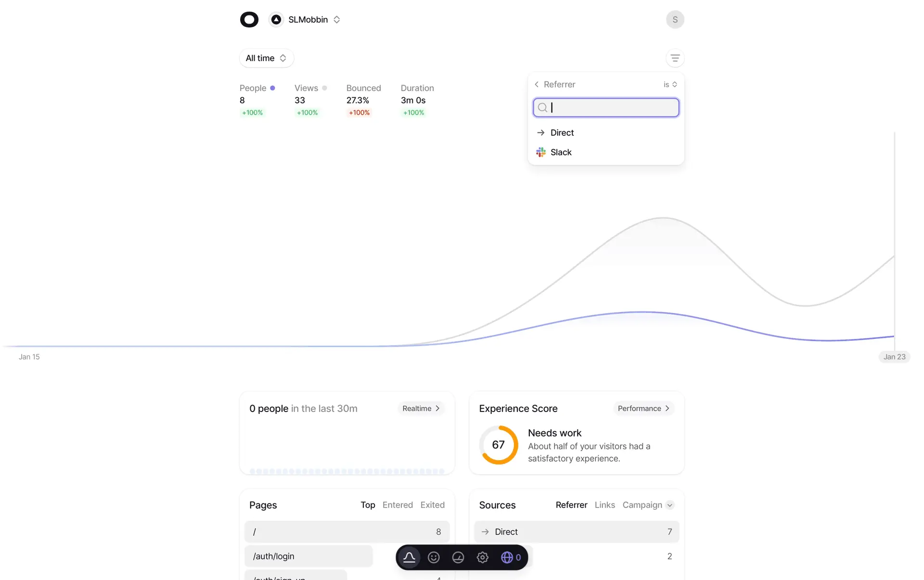
Task: Expand the Campaign sources dropdown chevron
Action: pyautogui.click(x=670, y=505)
